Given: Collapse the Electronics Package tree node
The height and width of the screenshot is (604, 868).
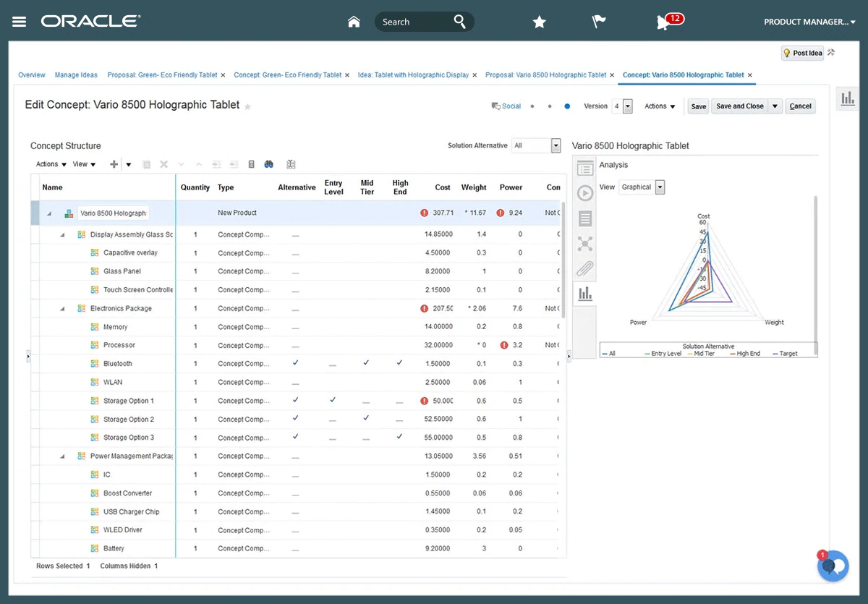Looking at the screenshot, I should (x=63, y=309).
